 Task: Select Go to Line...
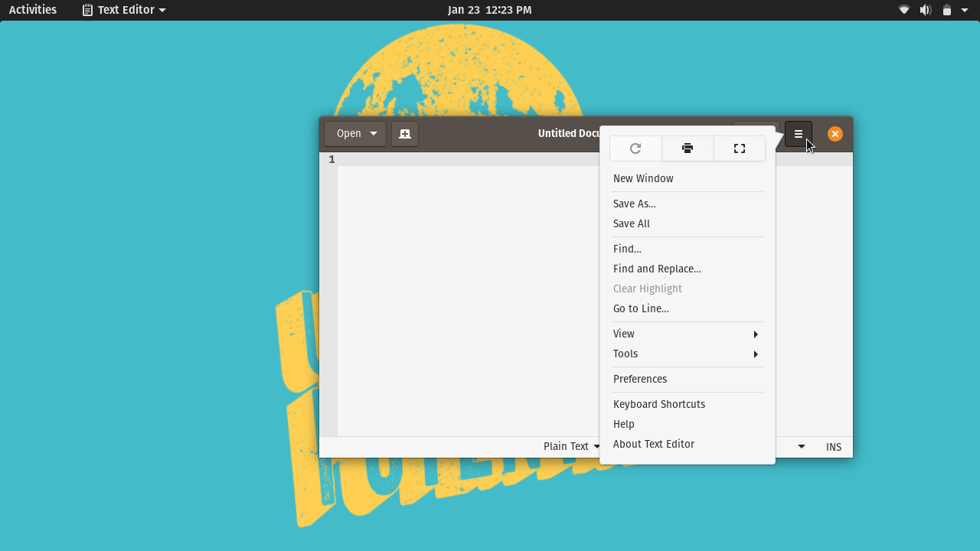click(x=688, y=308)
